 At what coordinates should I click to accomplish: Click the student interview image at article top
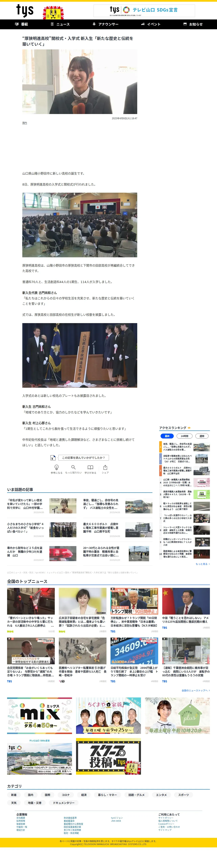(x=80, y=82)
